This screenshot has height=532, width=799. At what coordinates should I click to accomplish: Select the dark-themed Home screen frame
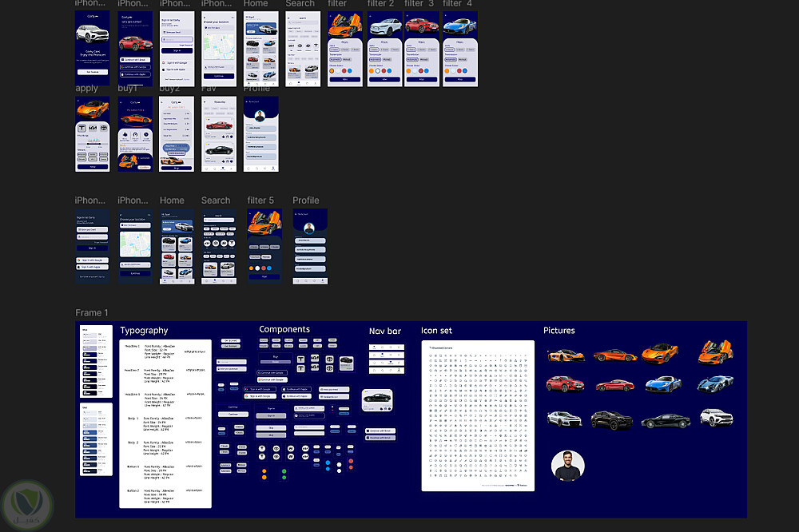pos(177,246)
